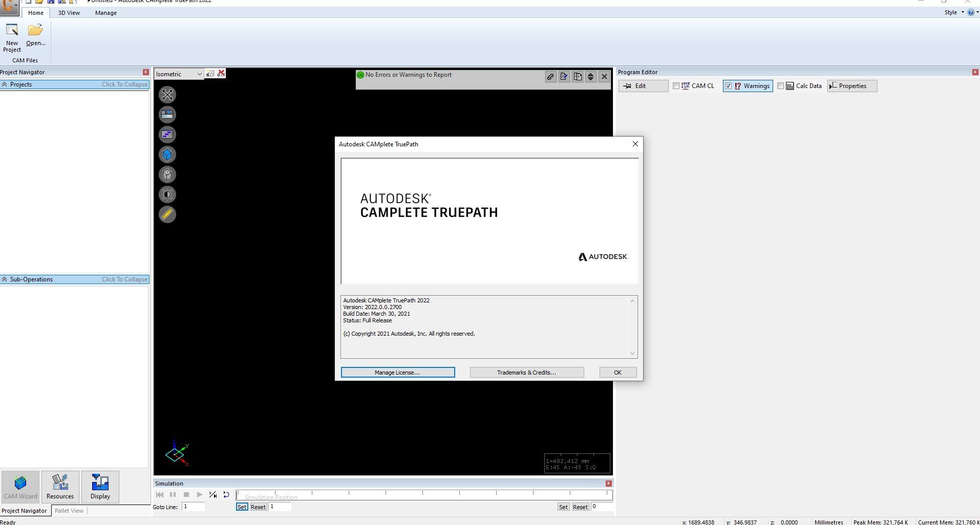This screenshot has height=525, width=980.
Task: Toggle the Warnings checkbox in Program Editor
Action: click(x=728, y=86)
